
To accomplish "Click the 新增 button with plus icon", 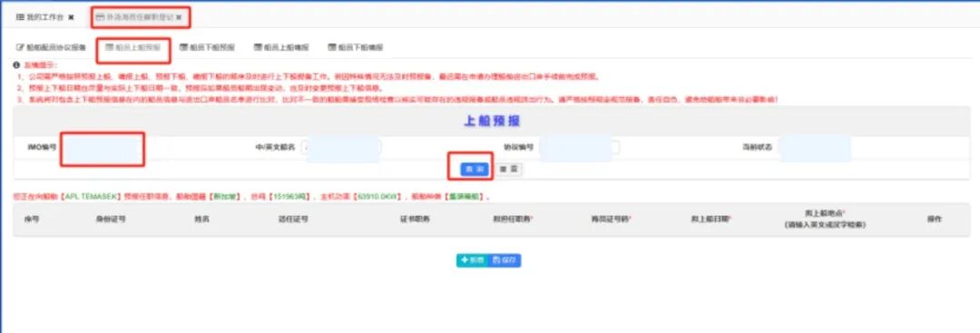I will (473, 260).
